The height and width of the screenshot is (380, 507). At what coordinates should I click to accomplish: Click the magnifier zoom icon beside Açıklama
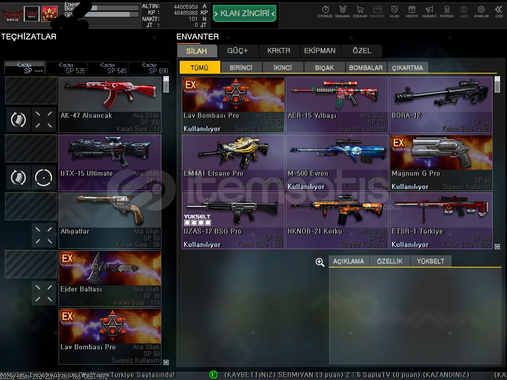pyautogui.click(x=320, y=262)
